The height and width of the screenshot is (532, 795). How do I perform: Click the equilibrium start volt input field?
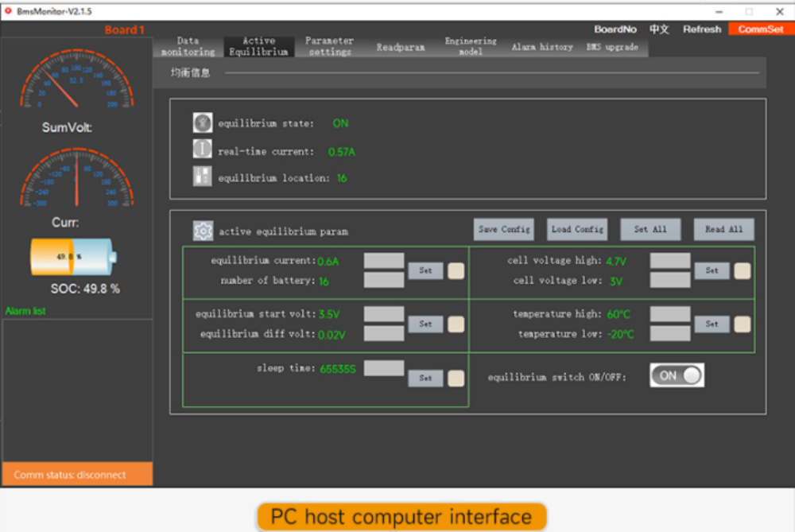click(x=384, y=314)
